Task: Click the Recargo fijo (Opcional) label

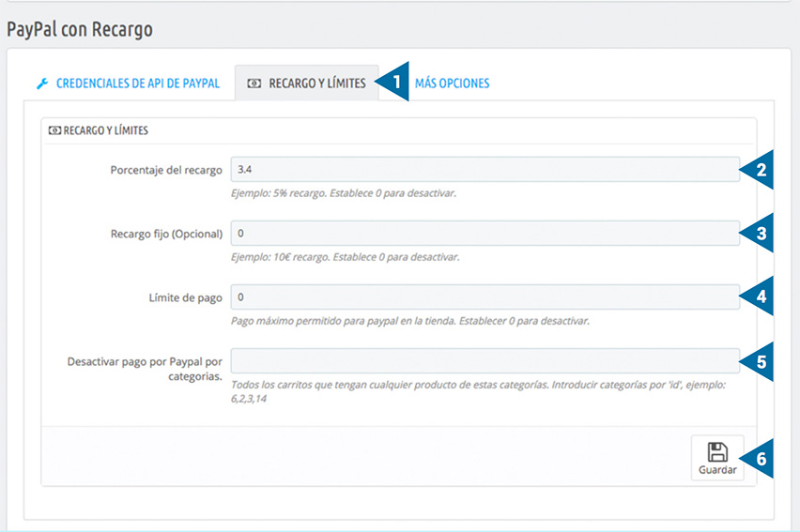Action: pos(167,234)
